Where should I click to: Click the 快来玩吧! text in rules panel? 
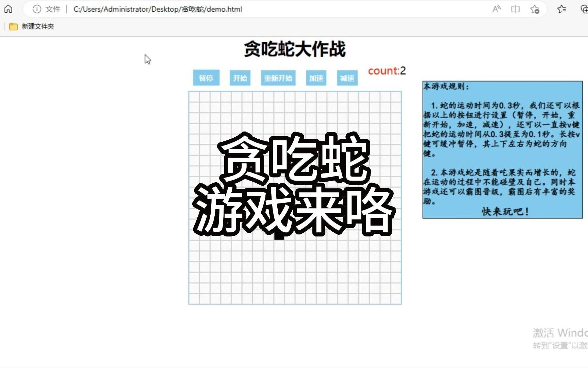click(x=505, y=212)
